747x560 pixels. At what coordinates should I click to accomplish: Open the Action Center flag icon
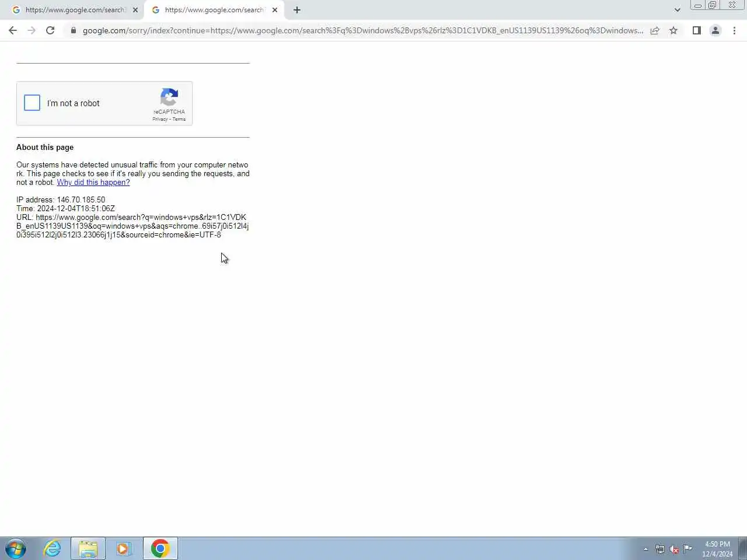coord(688,548)
